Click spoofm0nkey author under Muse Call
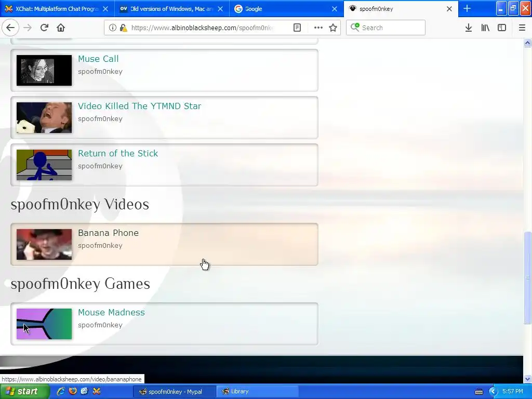The image size is (532, 399). pyautogui.click(x=100, y=72)
